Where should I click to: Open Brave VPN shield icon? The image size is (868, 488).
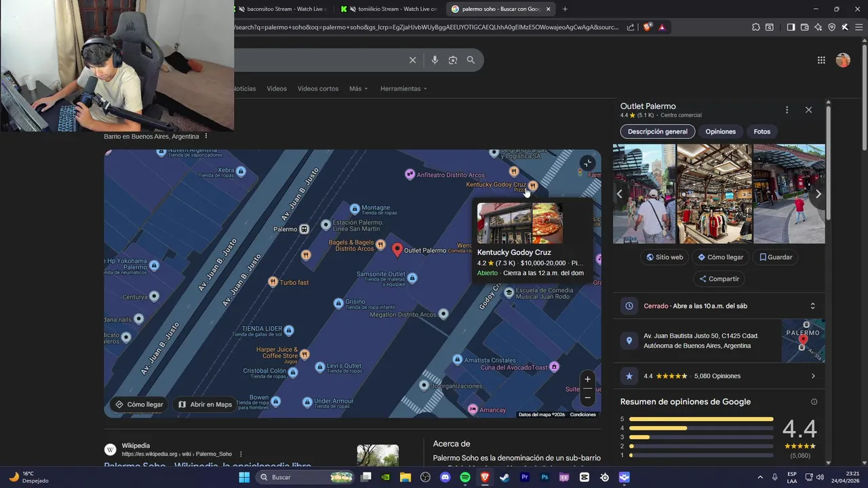point(831,27)
